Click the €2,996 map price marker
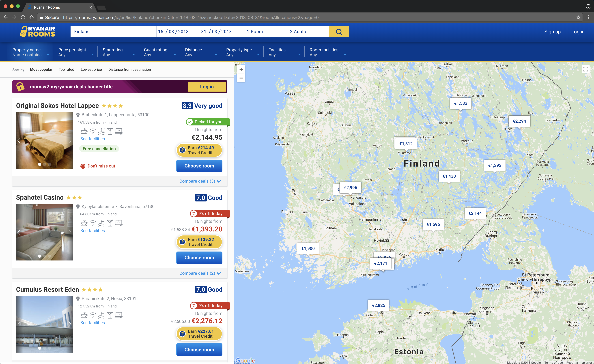Image resolution: width=594 pixels, height=364 pixels. 350,188
